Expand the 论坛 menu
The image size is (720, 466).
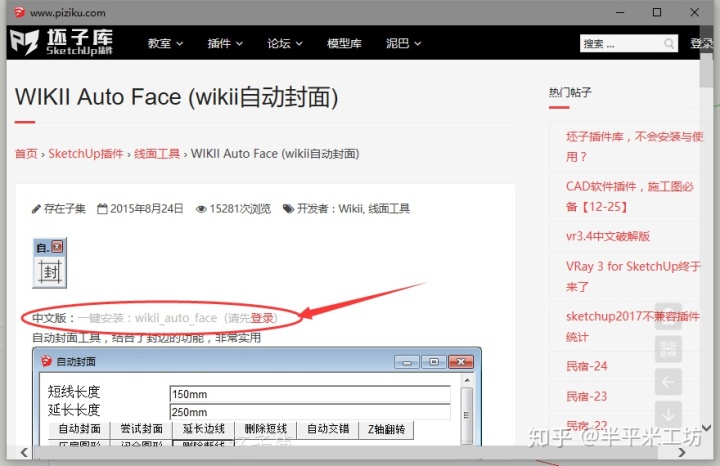coord(285,43)
